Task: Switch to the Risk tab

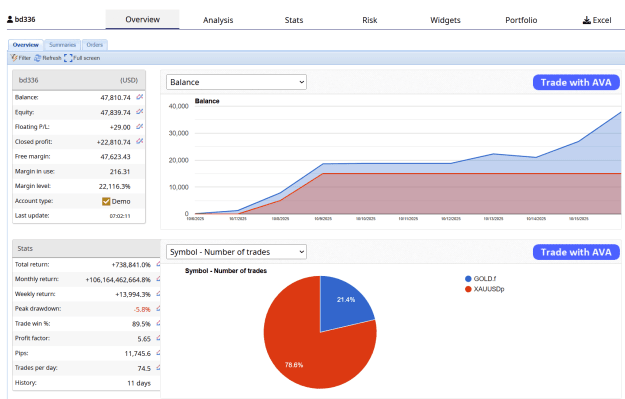Action: point(369,20)
